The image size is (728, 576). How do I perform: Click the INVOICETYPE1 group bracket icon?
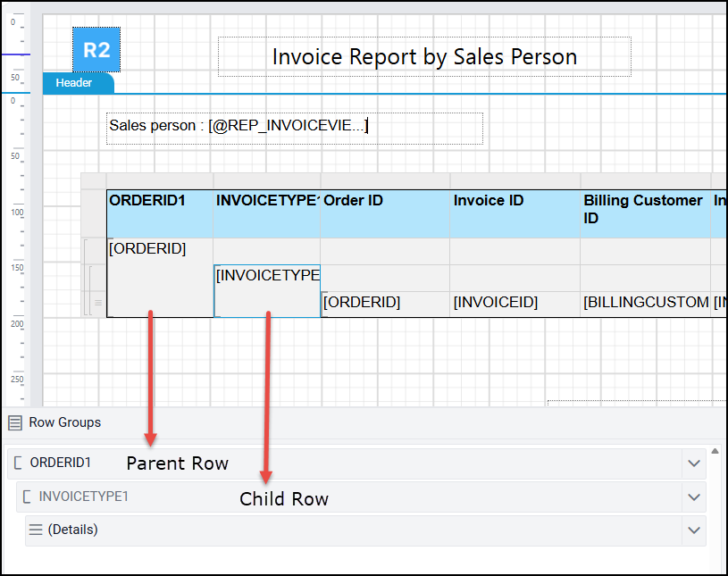click(28, 497)
